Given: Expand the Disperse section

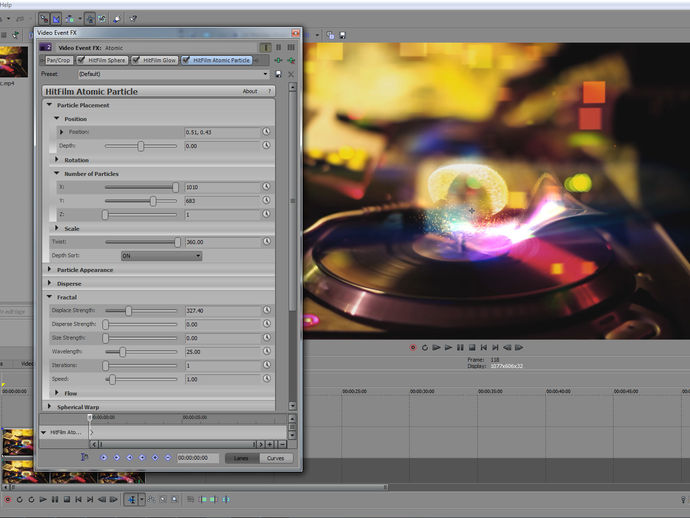Looking at the screenshot, I should [x=49, y=283].
